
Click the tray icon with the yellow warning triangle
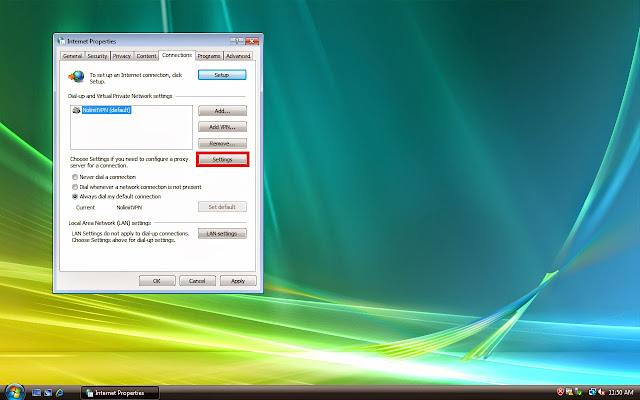point(569,392)
